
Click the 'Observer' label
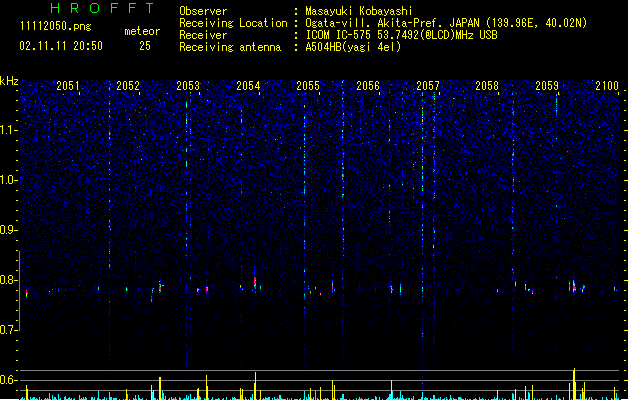[203, 11]
